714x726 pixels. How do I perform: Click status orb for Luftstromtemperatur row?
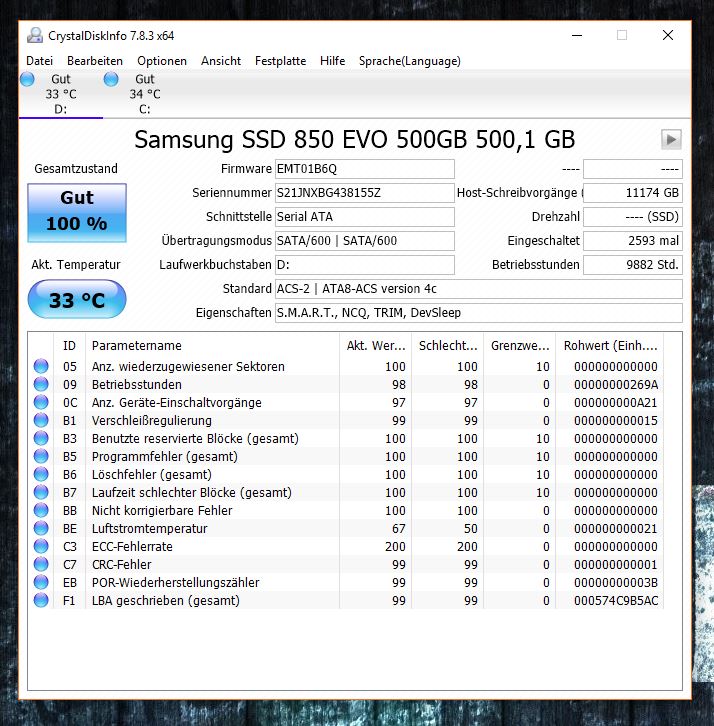tap(41, 528)
